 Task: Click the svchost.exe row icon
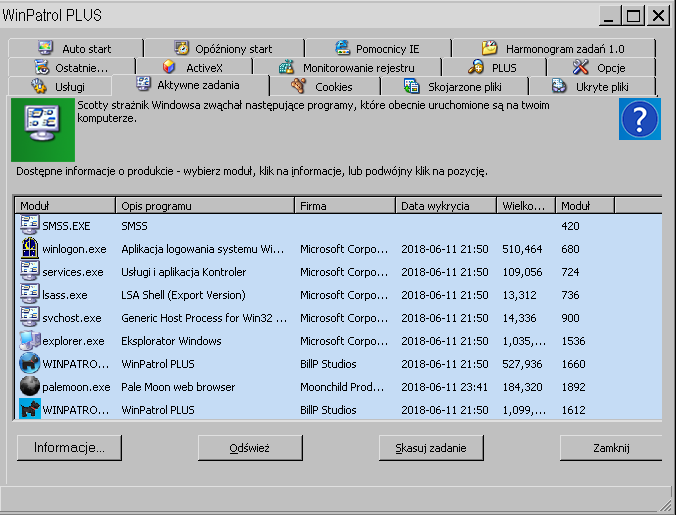tap(30, 317)
